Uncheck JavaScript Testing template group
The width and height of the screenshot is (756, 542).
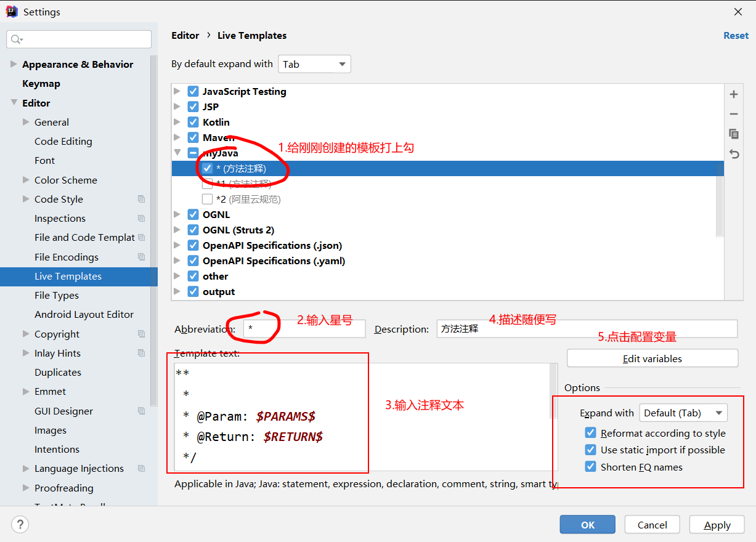(x=193, y=91)
